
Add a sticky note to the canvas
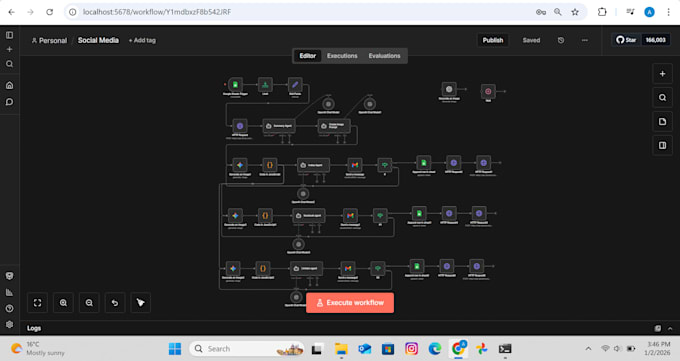pyautogui.click(x=662, y=121)
